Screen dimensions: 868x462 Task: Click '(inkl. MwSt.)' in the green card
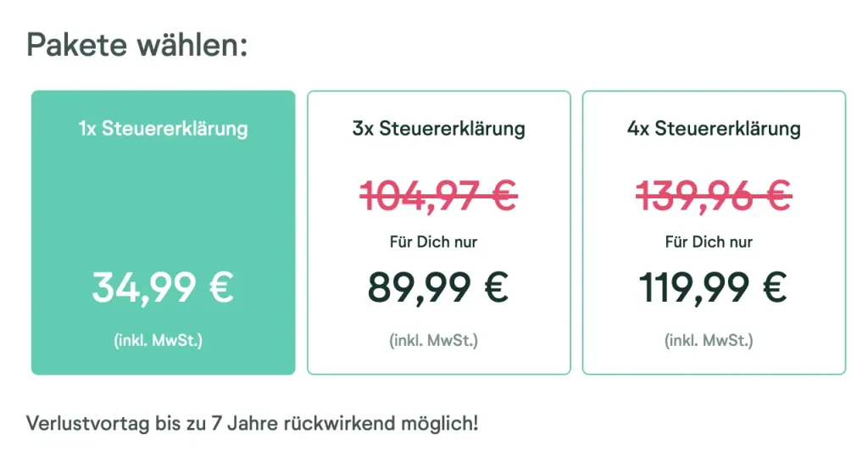point(159,341)
